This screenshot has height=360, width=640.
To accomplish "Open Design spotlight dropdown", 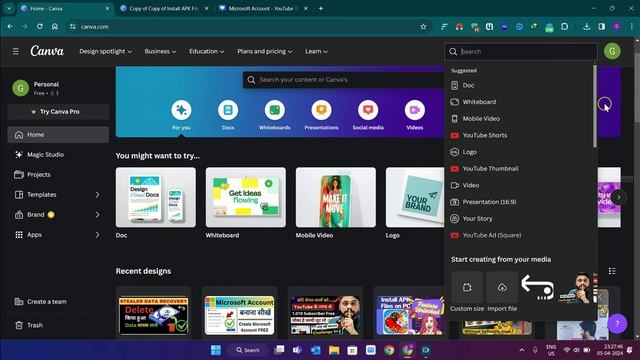I will (x=105, y=51).
